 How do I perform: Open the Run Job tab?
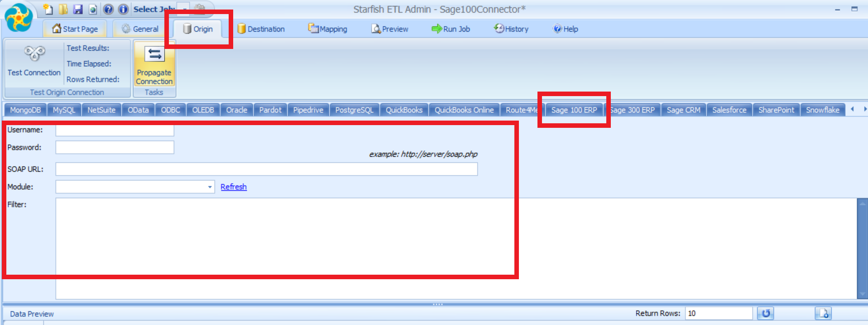point(451,29)
